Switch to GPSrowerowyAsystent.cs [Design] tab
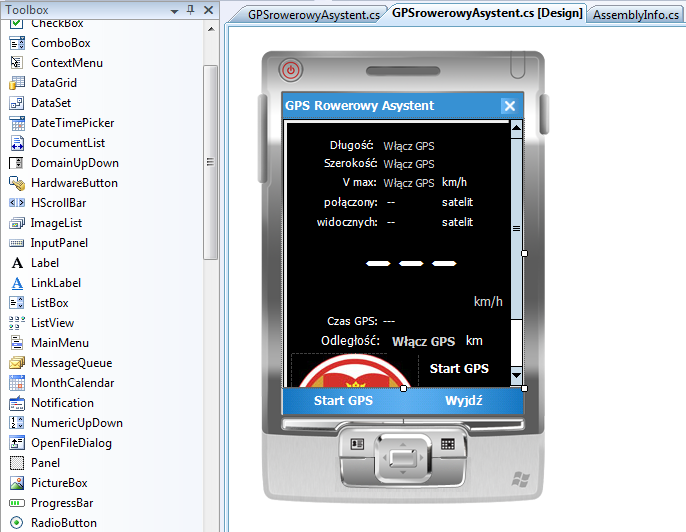 [x=487, y=13]
